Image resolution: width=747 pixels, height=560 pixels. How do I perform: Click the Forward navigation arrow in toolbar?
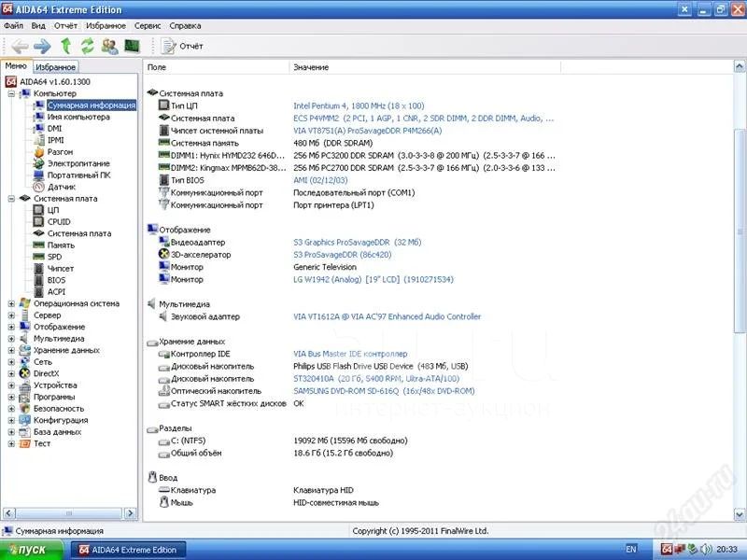pos(42,46)
